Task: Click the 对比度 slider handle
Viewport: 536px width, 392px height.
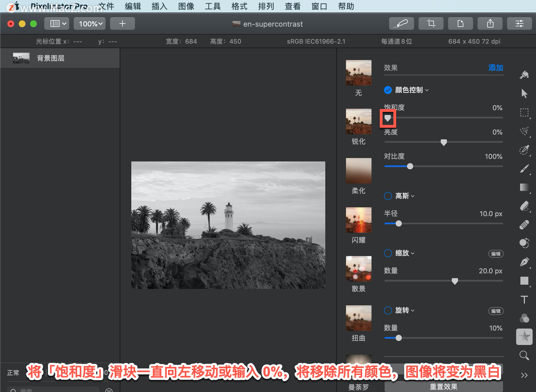Action: [410, 166]
